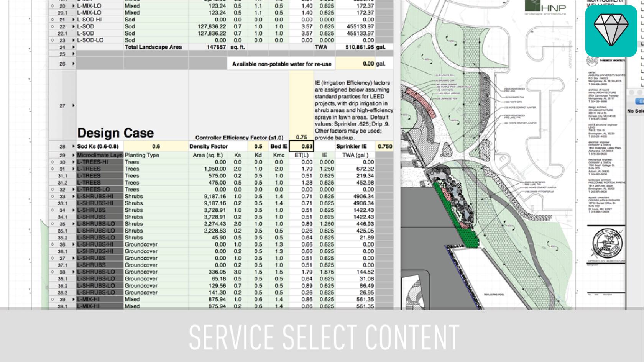Open the row 26 arrow menu
Image resolution: width=644 pixels, height=362 pixels.
coord(73,64)
